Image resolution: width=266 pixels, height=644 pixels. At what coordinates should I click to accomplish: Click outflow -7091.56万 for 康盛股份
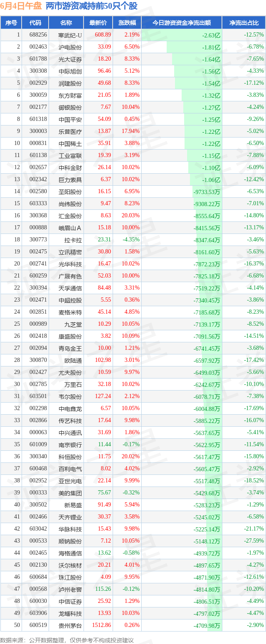pyautogui.click(x=207, y=336)
